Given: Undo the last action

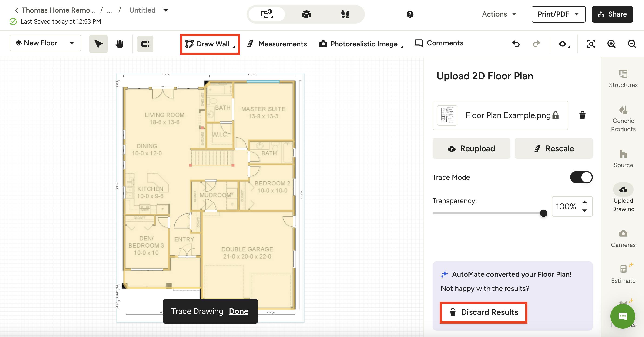Looking at the screenshot, I should 516,44.
